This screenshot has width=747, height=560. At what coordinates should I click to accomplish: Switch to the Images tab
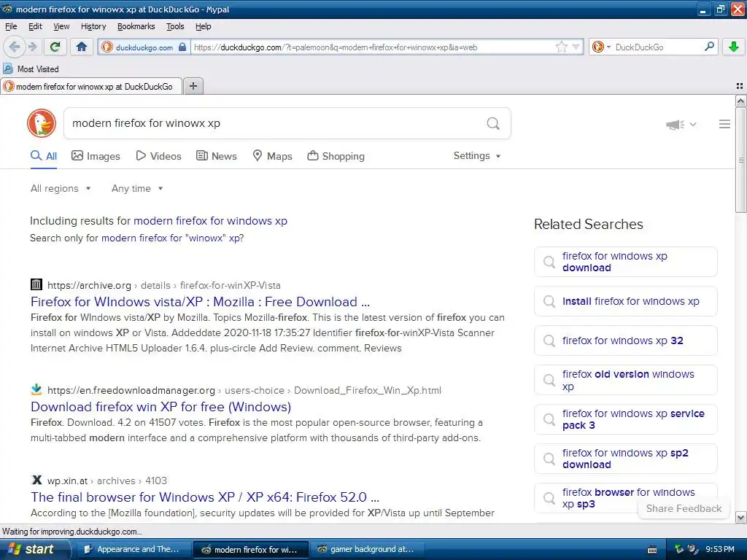(x=96, y=156)
